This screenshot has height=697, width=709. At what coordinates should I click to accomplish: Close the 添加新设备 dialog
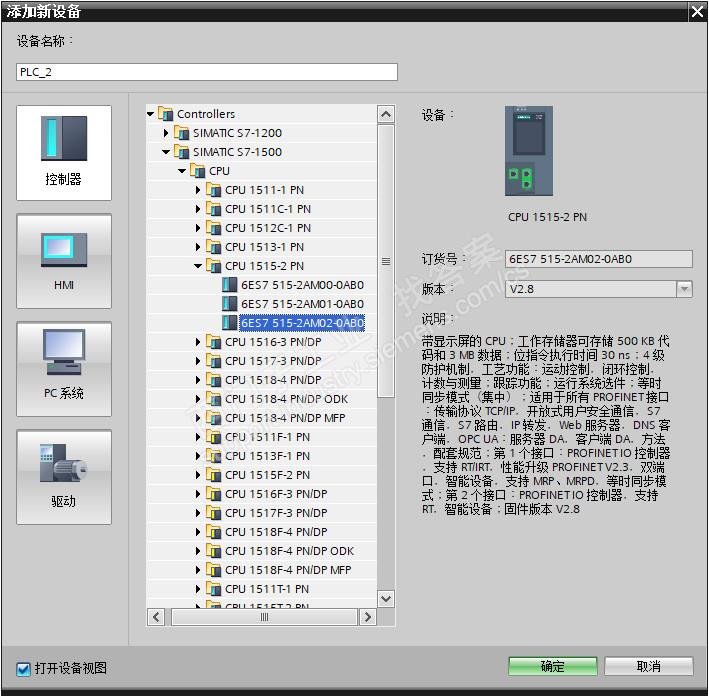click(x=698, y=11)
